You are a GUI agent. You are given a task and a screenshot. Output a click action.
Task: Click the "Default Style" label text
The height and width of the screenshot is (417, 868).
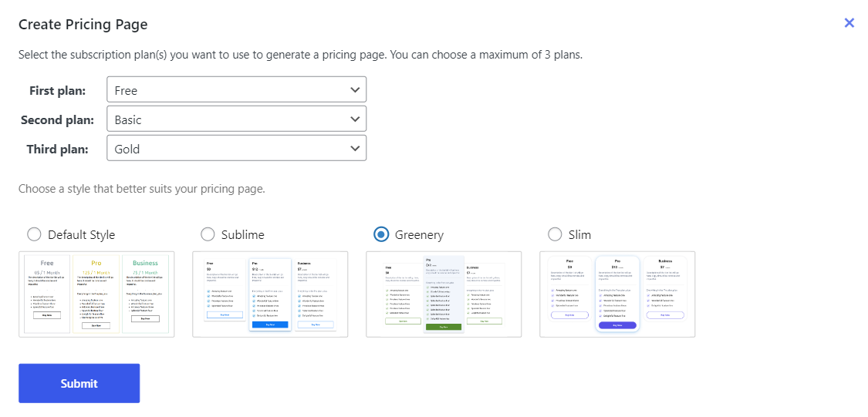[x=81, y=235]
